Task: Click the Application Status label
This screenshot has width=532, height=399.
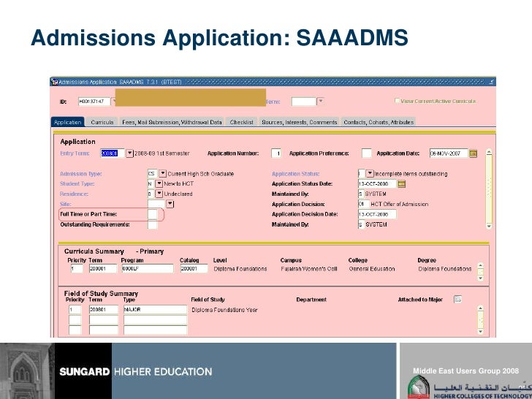Action: click(295, 174)
